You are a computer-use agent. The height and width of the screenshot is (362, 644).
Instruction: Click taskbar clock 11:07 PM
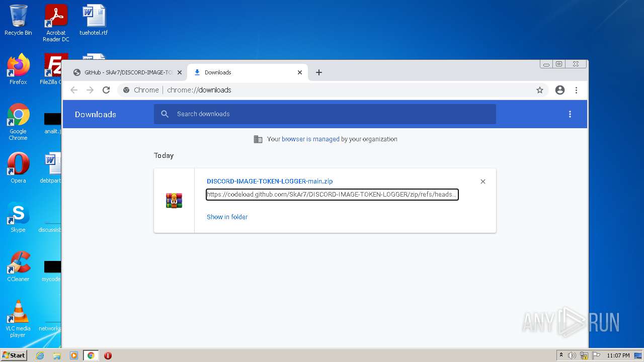click(618, 355)
